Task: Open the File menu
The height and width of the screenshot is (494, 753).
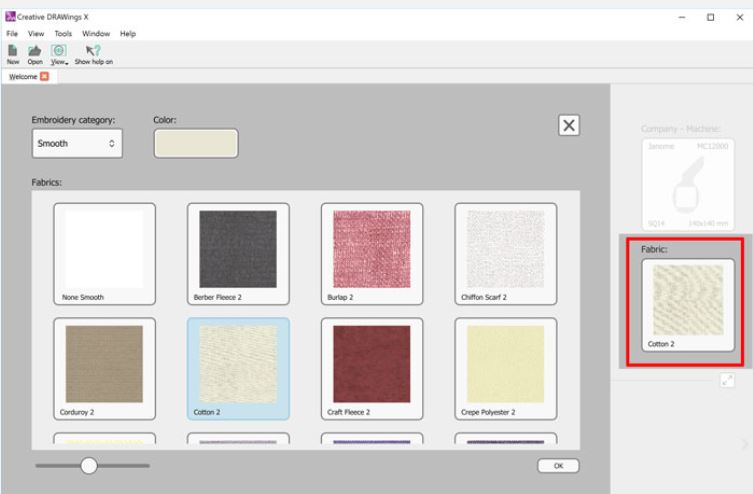Action: [x=12, y=33]
